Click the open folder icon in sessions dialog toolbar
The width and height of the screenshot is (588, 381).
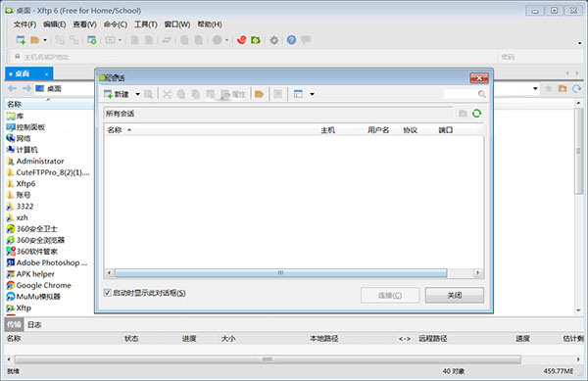pyautogui.click(x=259, y=94)
